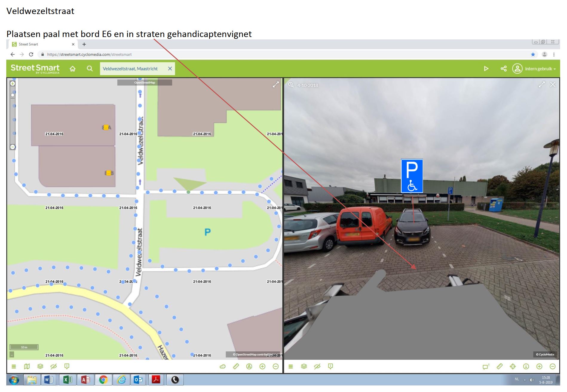The width and height of the screenshot is (567, 392).
Task: Toggle visibility eye icon in map toolbar
Action: 53,366
